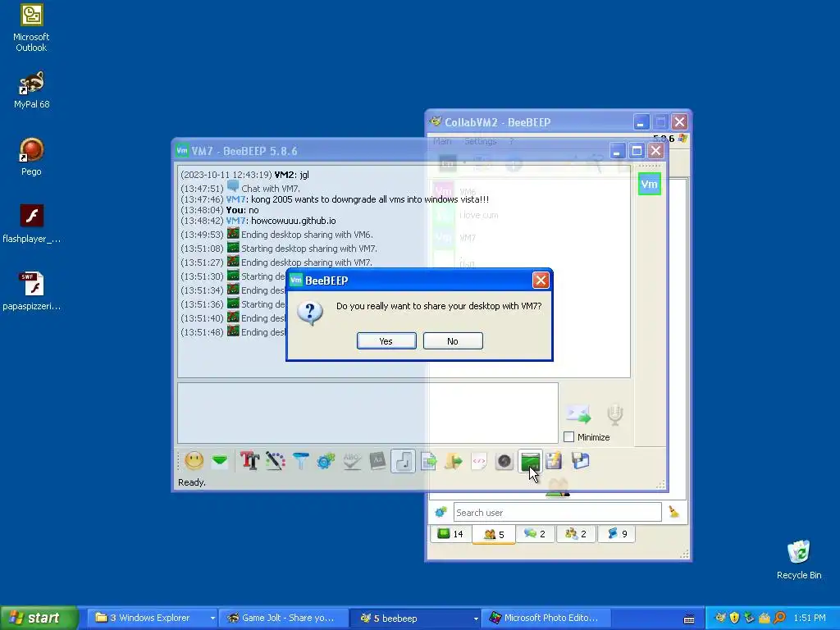This screenshot has height=630, width=840.
Task: Click the green share desktop icon
Action: 530,461
